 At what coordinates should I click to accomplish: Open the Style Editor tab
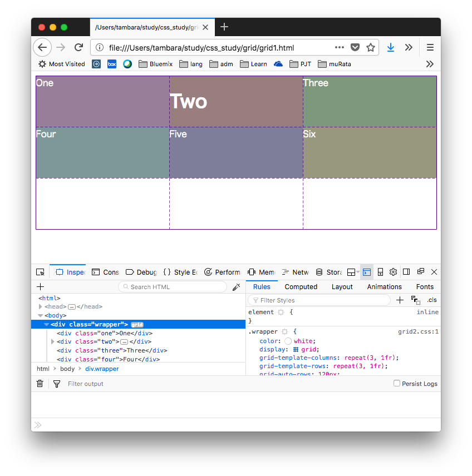(x=180, y=272)
